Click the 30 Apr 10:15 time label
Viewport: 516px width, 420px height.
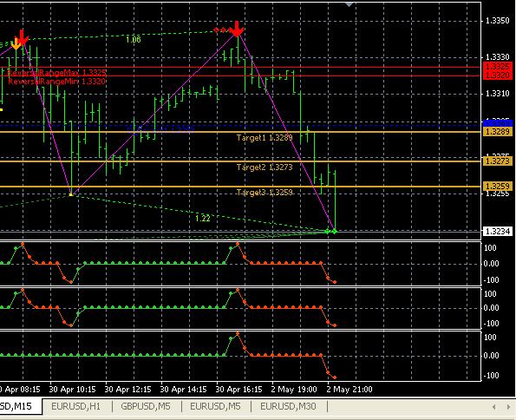(x=72, y=390)
